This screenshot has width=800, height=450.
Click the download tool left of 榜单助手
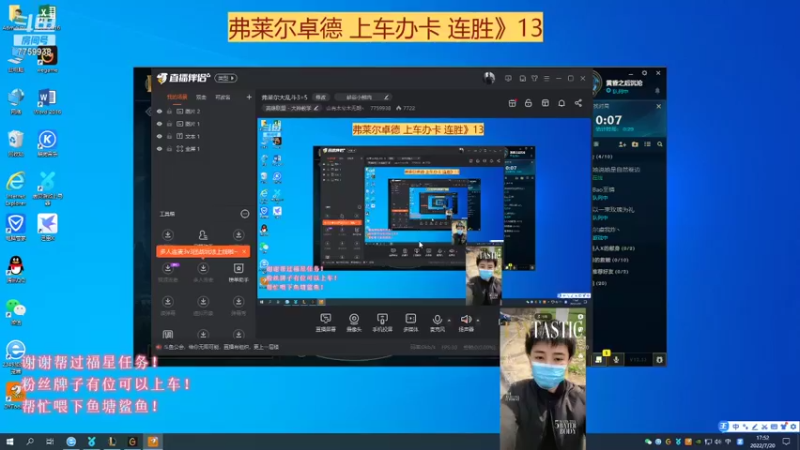tap(203, 272)
